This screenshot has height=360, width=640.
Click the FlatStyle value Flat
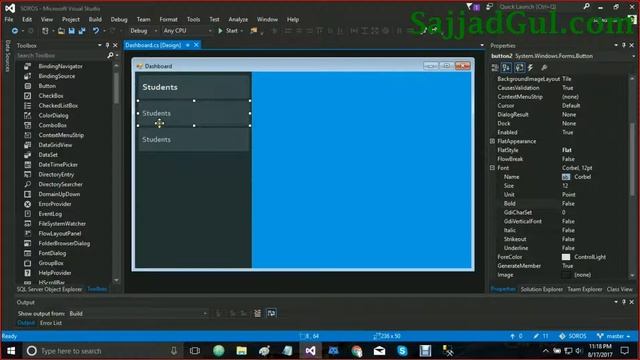click(567, 150)
